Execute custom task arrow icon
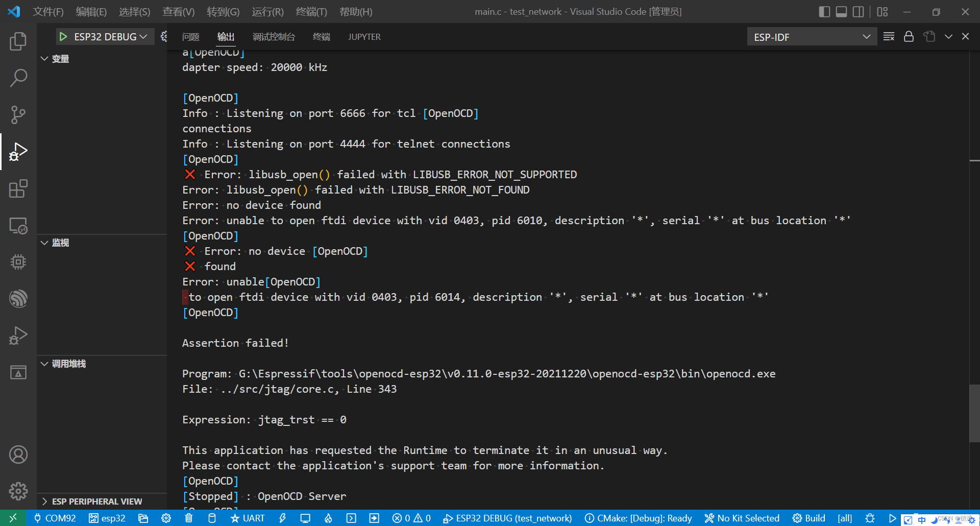This screenshot has width=980, height=526. click(374, 518)
